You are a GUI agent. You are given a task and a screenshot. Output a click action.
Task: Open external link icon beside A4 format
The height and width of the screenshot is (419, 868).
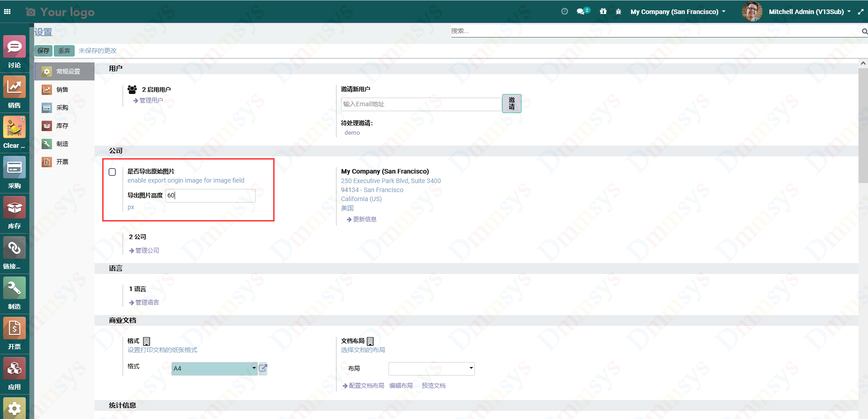pos(263,368)
